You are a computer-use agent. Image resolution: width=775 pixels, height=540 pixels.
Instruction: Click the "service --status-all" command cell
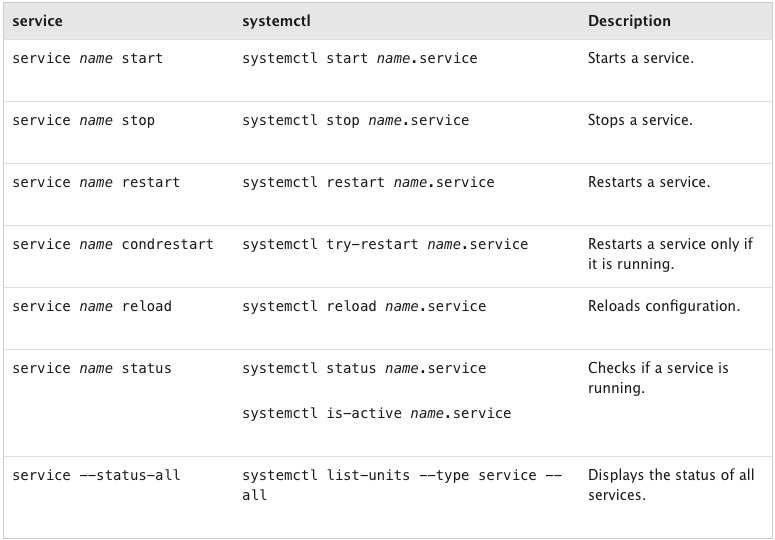pyautogui.click(x=96, y=475)
